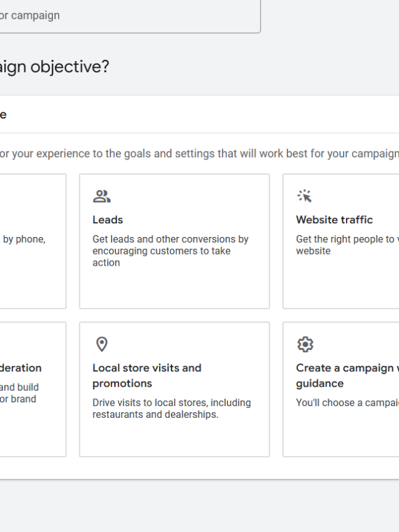Choose the "Website traffic" objective title
399x532 pixels.
[x=334, y=220]
